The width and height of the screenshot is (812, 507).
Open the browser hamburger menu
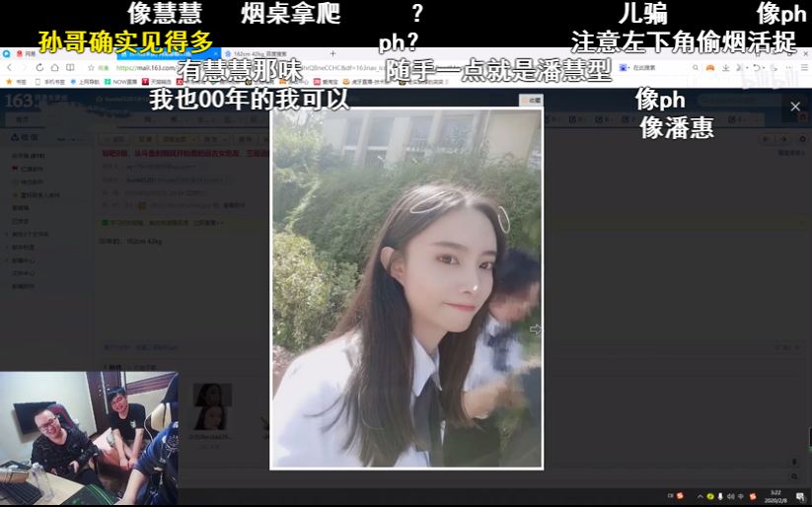tap(804, 68)
